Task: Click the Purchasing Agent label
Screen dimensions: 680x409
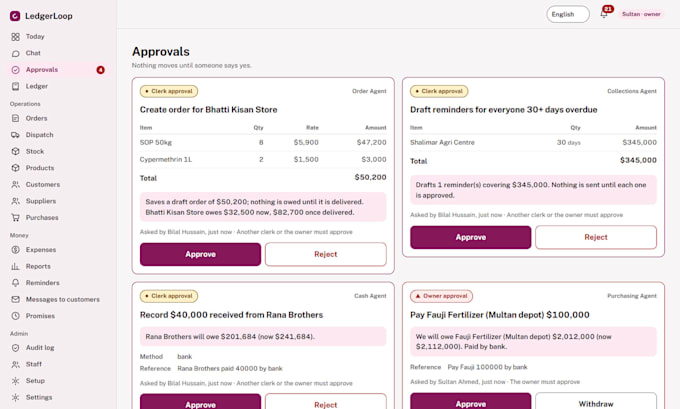Action: [632, 296]
